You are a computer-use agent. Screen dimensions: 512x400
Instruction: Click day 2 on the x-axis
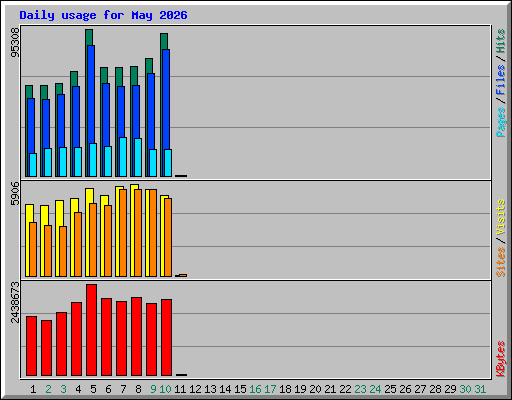(x=48, y=389)
